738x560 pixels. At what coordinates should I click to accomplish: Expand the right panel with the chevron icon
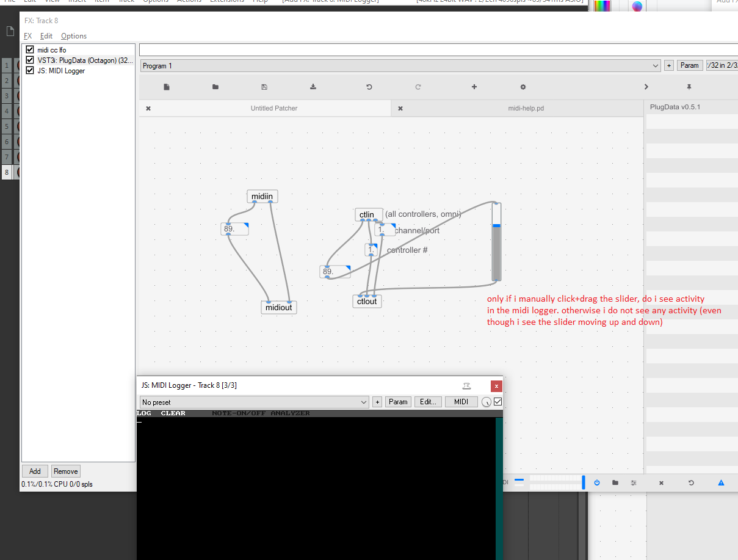click(646, 87)
